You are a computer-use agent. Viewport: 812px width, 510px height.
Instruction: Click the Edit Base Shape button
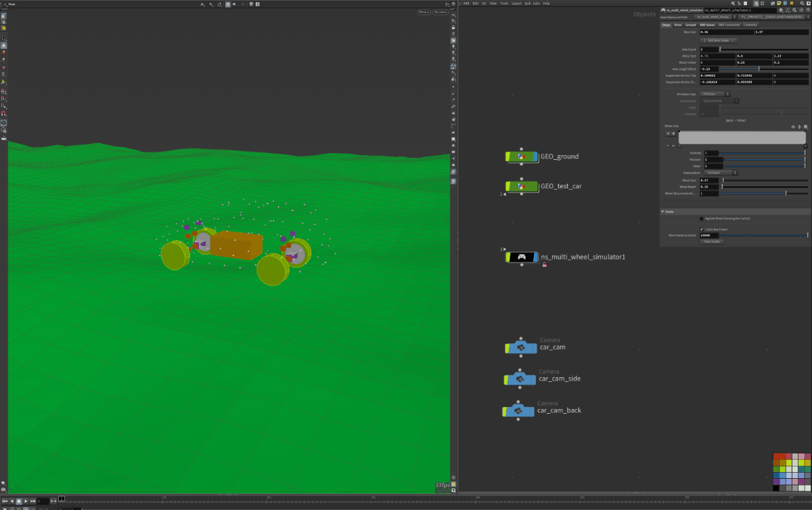click(x=719, y=40)
